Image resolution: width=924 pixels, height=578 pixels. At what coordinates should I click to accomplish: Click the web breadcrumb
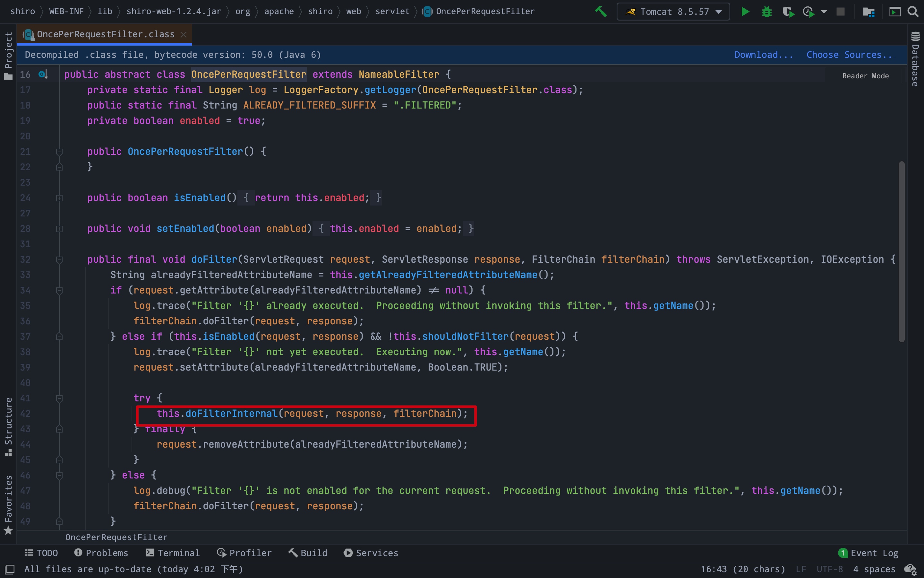[x=353, y=12]
